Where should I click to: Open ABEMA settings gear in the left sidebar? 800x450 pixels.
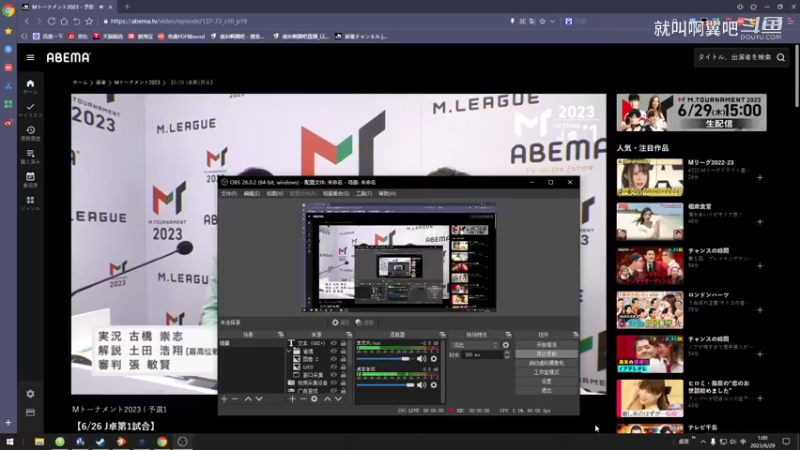click(30, 394)
